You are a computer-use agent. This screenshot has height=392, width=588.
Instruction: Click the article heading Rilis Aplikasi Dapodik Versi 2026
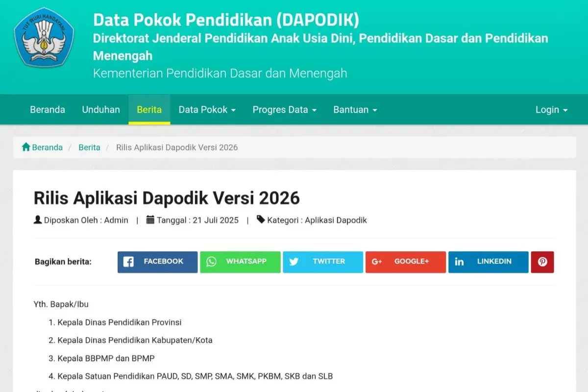point(167,198)
